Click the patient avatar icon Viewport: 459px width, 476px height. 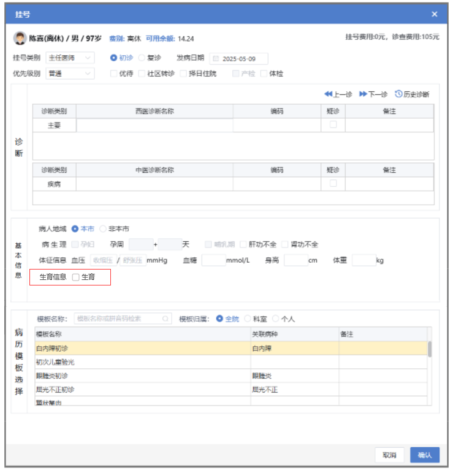point(20,39)
